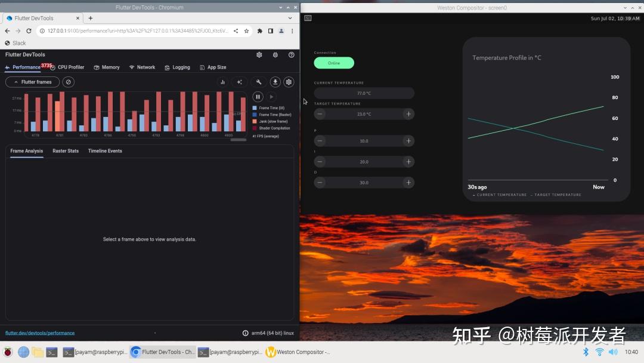This screenshot has width=644, height=363.
Task: Toggle the Online connection switch
Action: 334,63
